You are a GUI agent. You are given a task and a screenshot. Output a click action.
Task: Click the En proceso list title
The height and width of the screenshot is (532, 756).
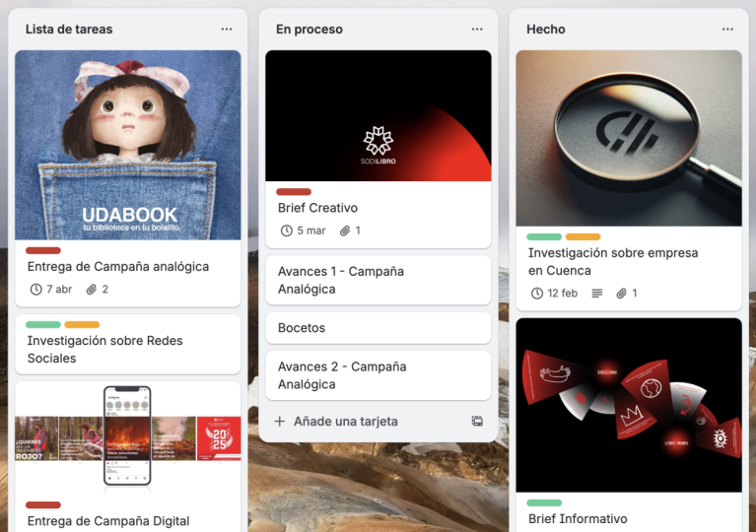tap(309, 30)
